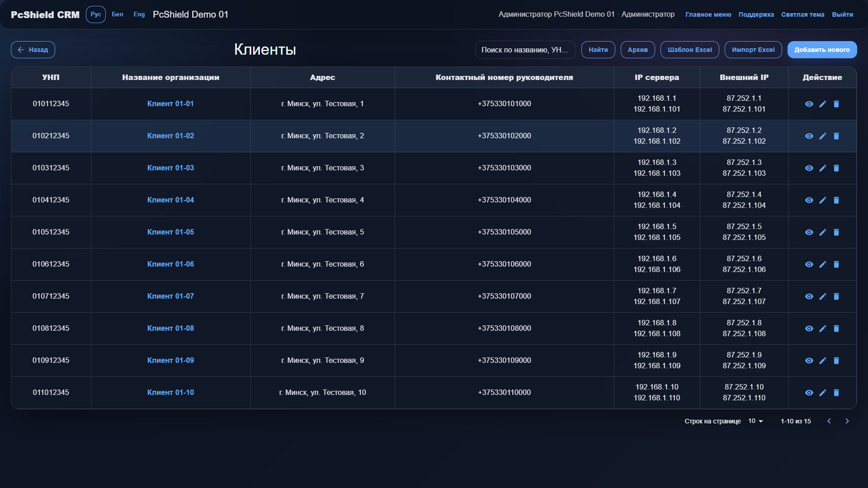Open Клиент 01-07 organization link
This screenshot has height=488, width=868.
[x=170, y=296]
